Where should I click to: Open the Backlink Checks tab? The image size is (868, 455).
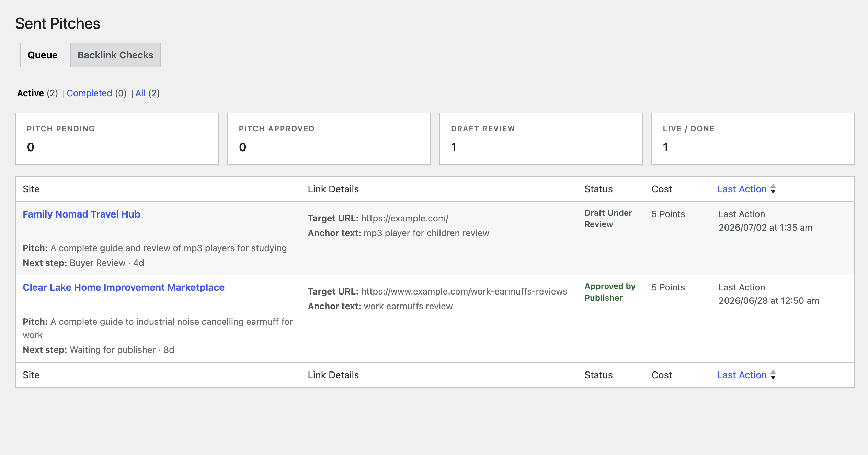pos(115,55)
